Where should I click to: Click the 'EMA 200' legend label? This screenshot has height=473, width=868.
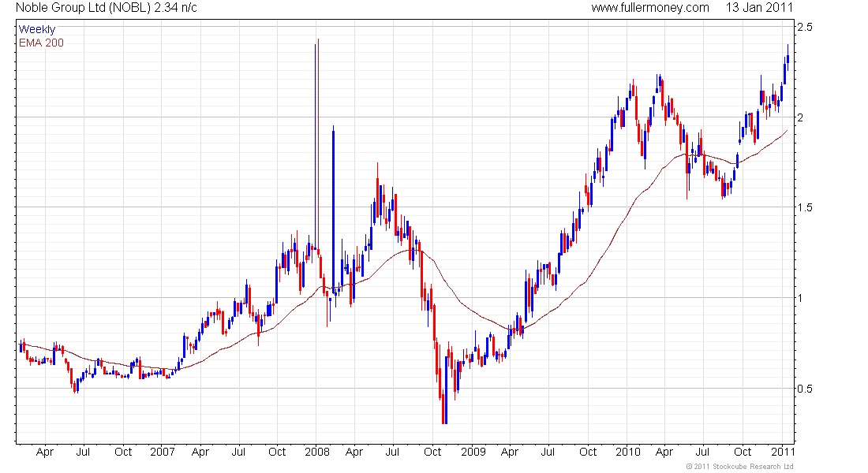[x=42, y=43]
